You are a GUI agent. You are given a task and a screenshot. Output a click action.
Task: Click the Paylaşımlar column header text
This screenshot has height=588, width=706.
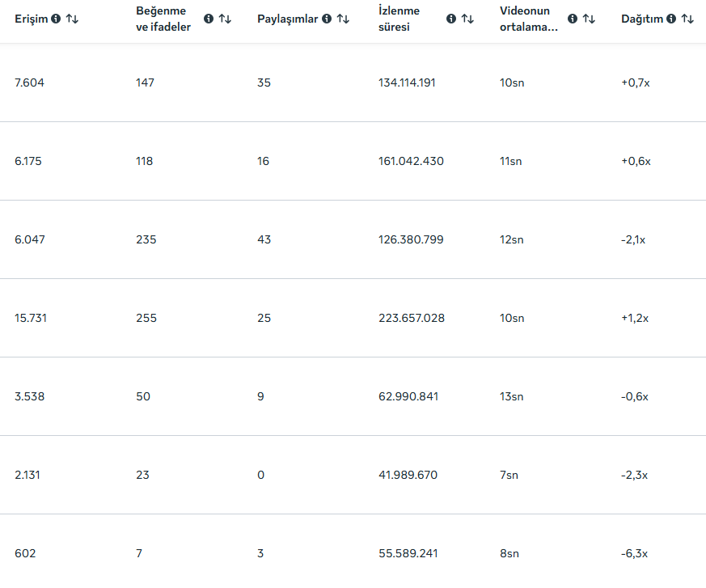[288, 19]
